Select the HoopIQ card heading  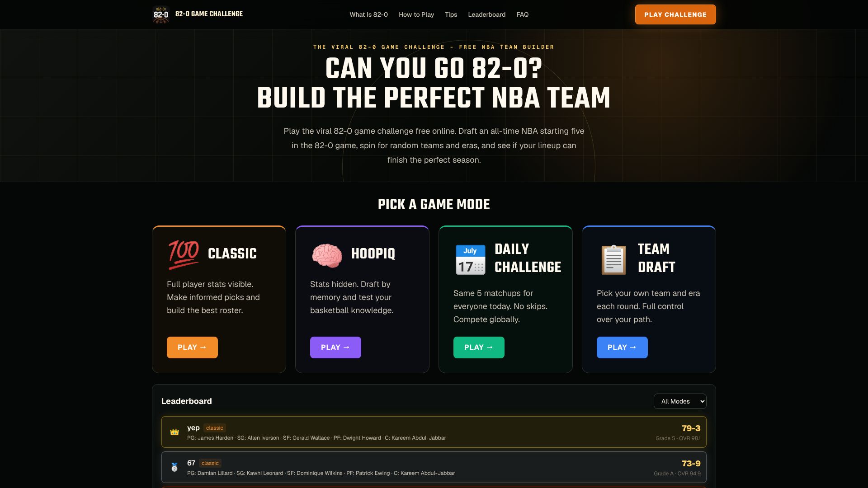pyautogui.click(x=373, y=254)
